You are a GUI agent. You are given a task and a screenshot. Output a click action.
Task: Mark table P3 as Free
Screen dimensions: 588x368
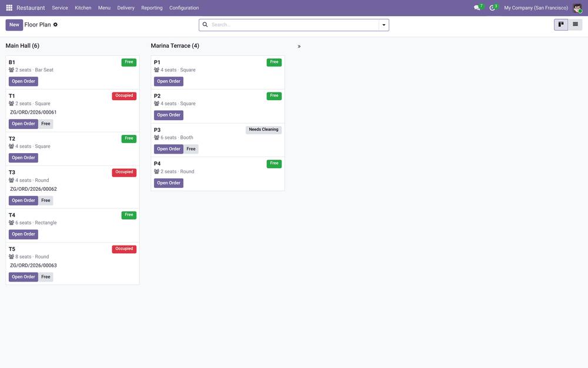(x=191, y=149)
